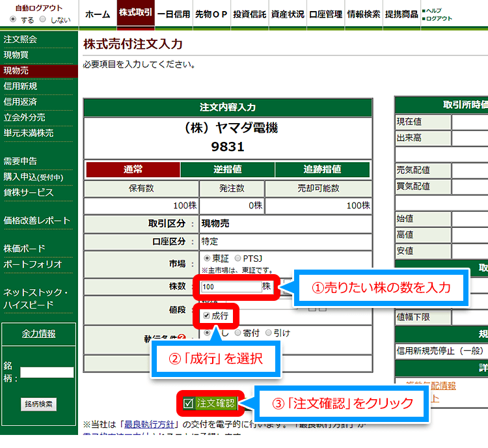Click the stock code 9831
This screenshot has height=448, width=488.
[228, 147]
